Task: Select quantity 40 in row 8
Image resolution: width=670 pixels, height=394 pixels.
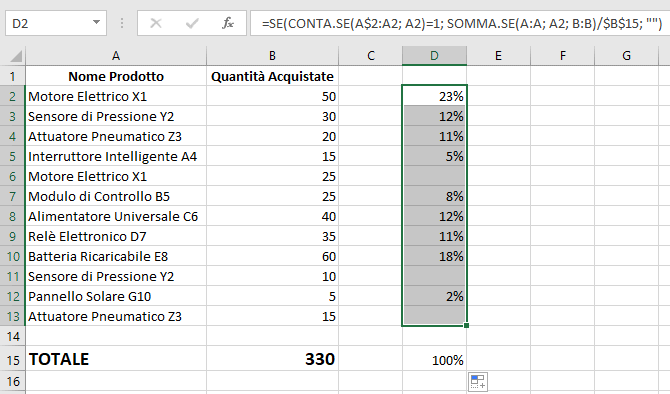Action: pos(272,216)
